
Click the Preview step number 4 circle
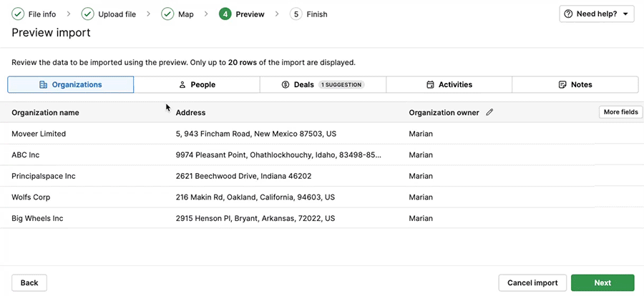[x=225, y=14]
